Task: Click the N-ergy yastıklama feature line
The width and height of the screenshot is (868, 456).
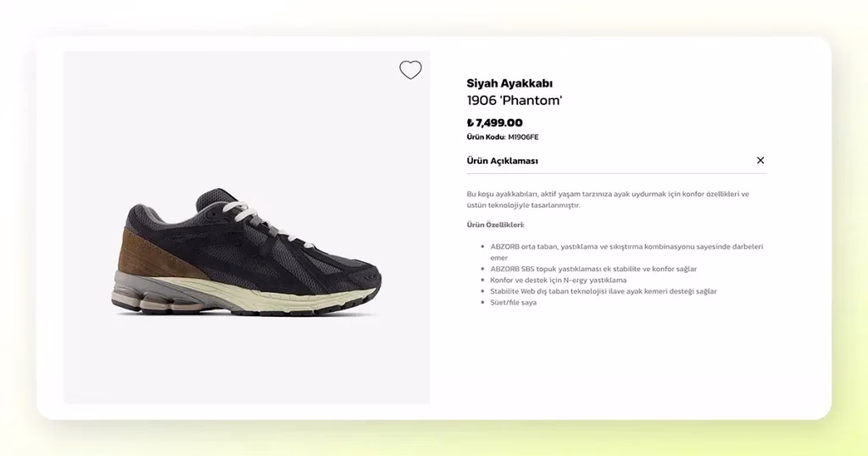Action: point(558,280)
